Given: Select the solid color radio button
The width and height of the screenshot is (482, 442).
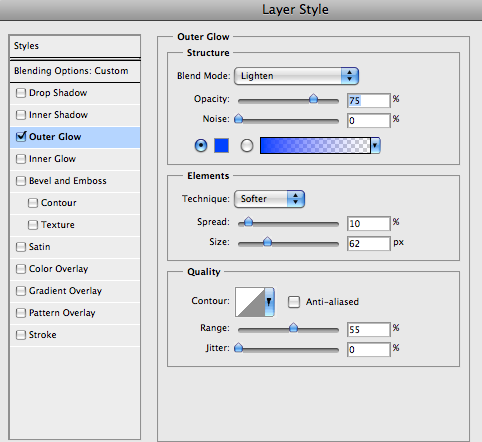Looking at the screenshot, I should click(x=201, y=146).
